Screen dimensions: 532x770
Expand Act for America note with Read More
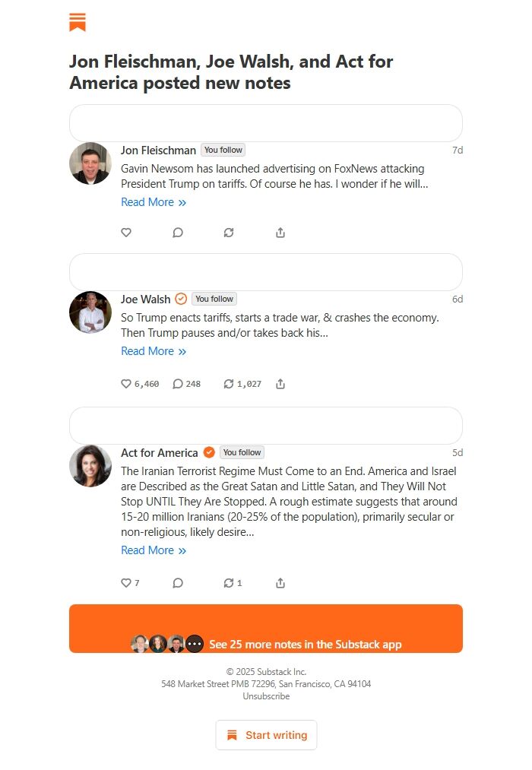point(153,550)
